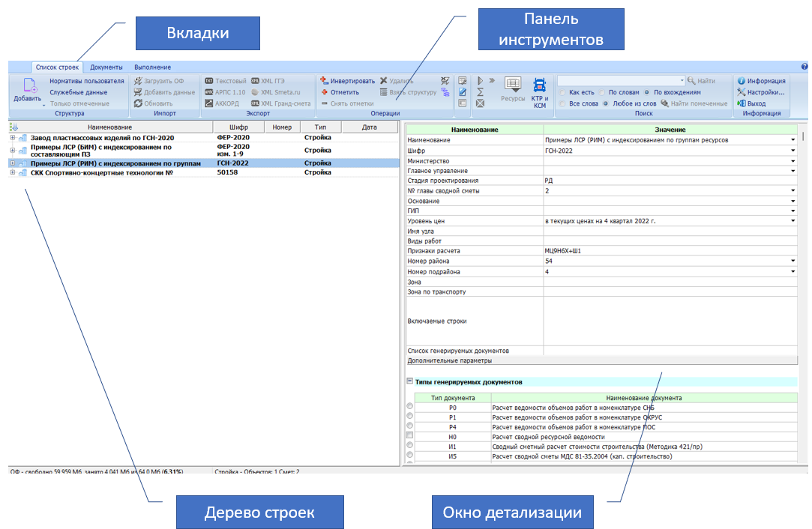Click Нормативы пользователя button
The image size is (812, 529).
click(86, 81)
